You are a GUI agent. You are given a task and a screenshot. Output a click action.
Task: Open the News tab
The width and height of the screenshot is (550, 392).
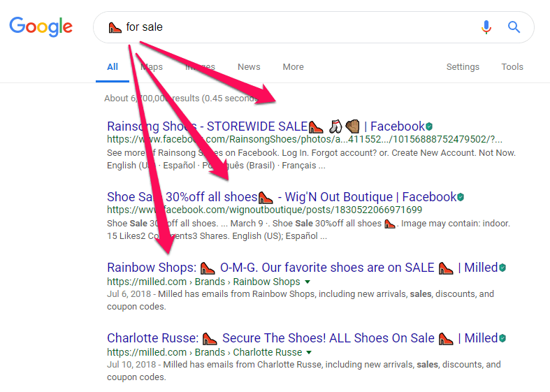point(249,67)
